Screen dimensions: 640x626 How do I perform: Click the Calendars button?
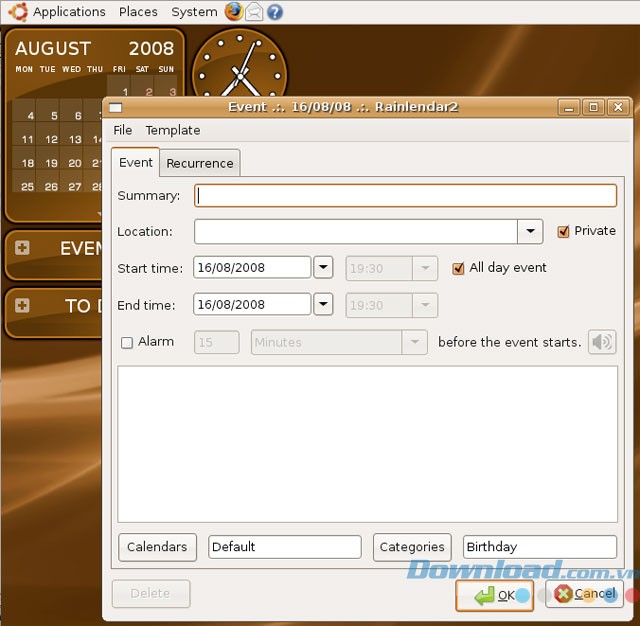pos(157,547)
